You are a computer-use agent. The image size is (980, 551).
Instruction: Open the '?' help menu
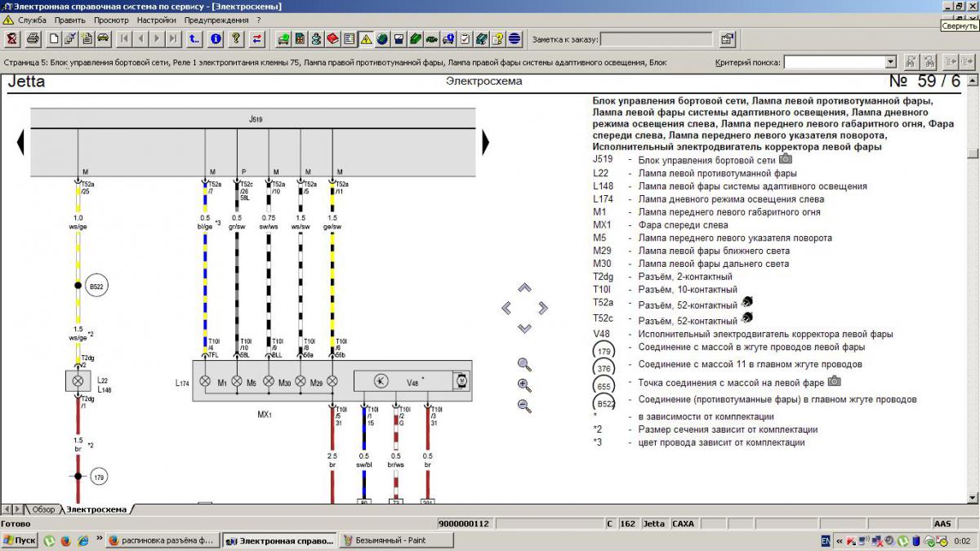(259, 20)
